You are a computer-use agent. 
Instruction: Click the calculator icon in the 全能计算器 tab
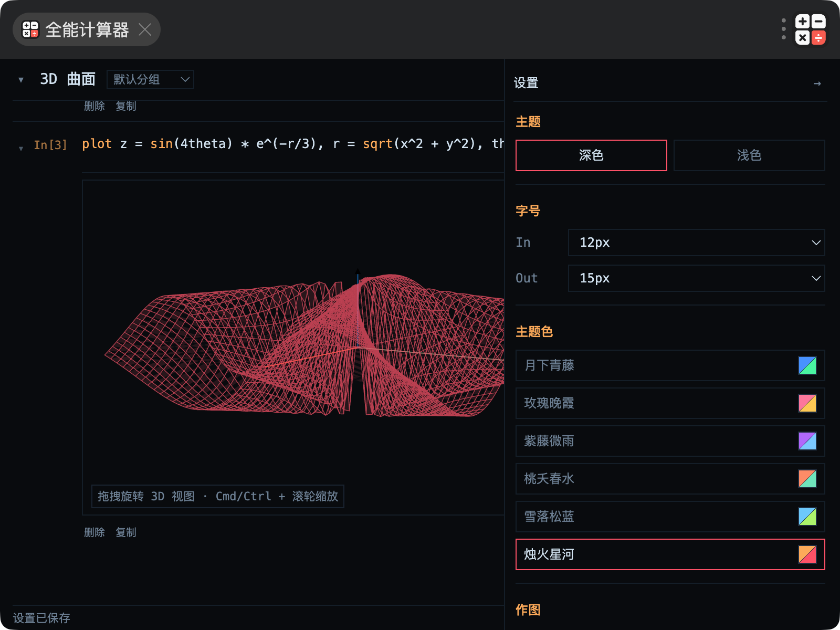[30, 30]
